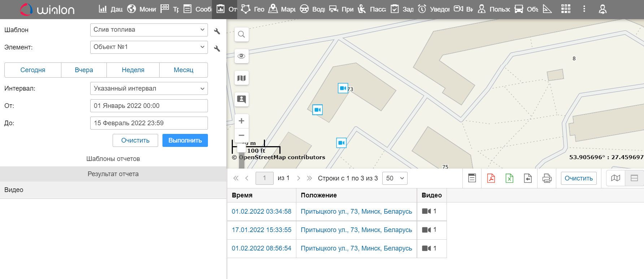Export the report to PDF
644x279 pixels.
point(491,178)
